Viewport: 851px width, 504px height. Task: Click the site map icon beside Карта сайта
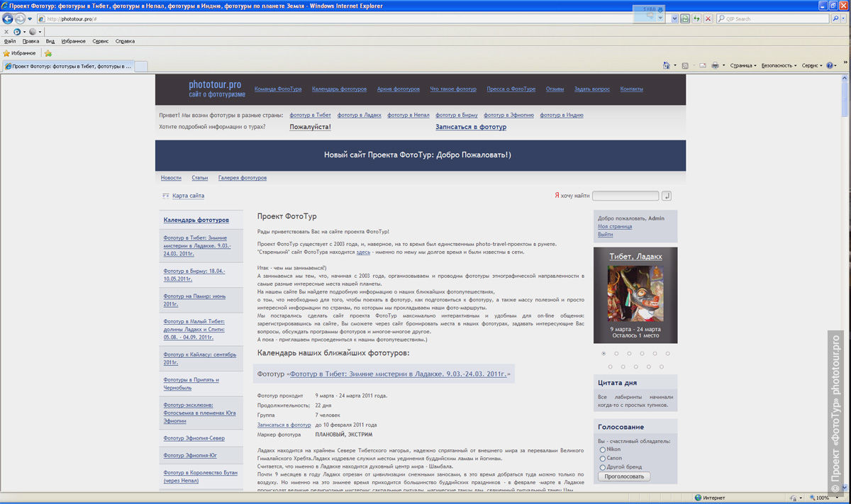coord(165,196)
